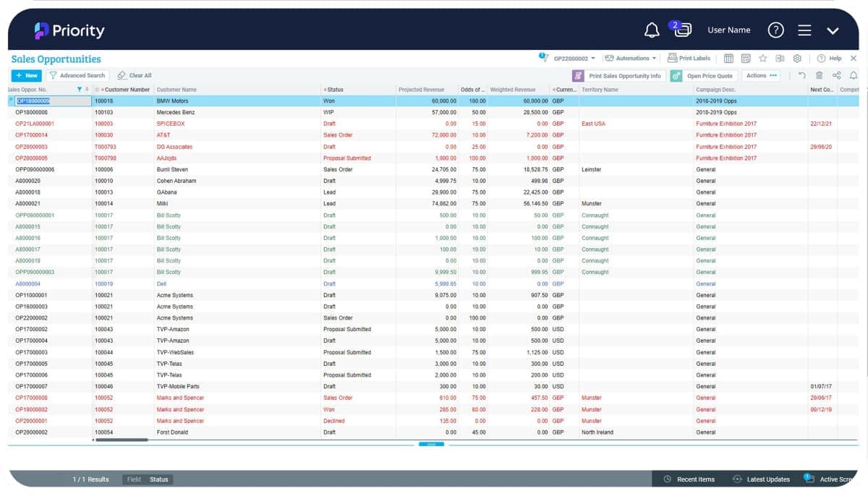
Task: Sort by Status column header
Action: [335, 90]
